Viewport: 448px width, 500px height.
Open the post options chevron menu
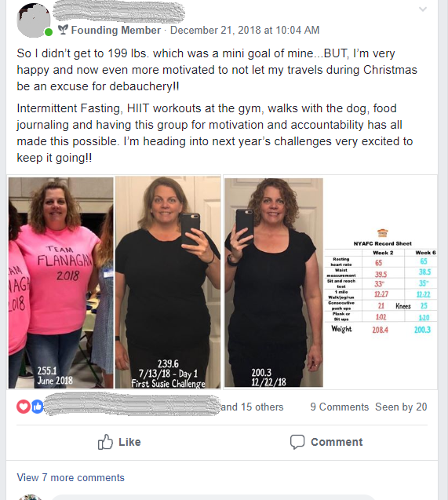point(423,9)
